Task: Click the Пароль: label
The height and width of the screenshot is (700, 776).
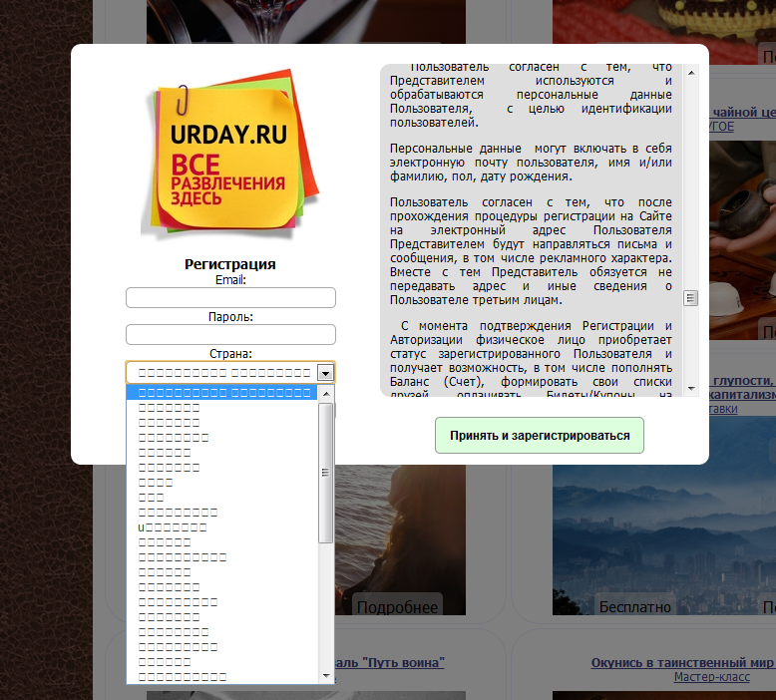Action: (230, 317)
